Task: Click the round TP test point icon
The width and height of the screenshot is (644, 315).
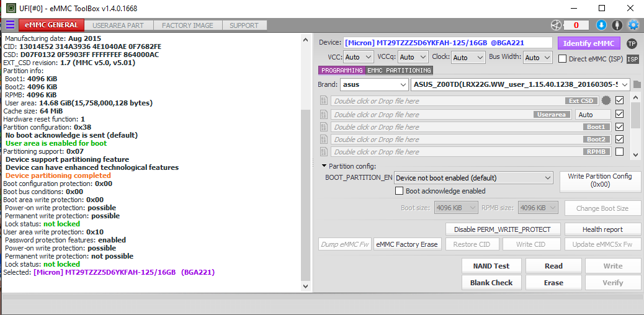Action: click(x=632, y=43)
